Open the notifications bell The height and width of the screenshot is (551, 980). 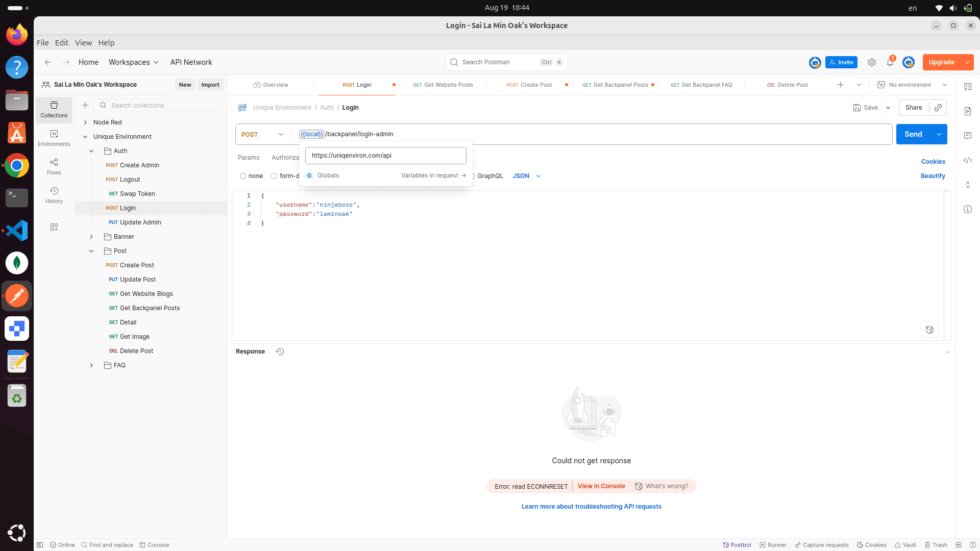point(890,62)
